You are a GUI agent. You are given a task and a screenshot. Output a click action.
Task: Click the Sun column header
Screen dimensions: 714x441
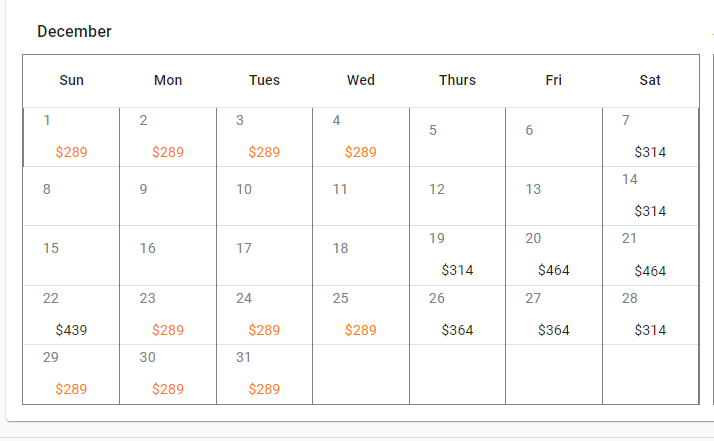pyautogui.click(x=71, y=80)
